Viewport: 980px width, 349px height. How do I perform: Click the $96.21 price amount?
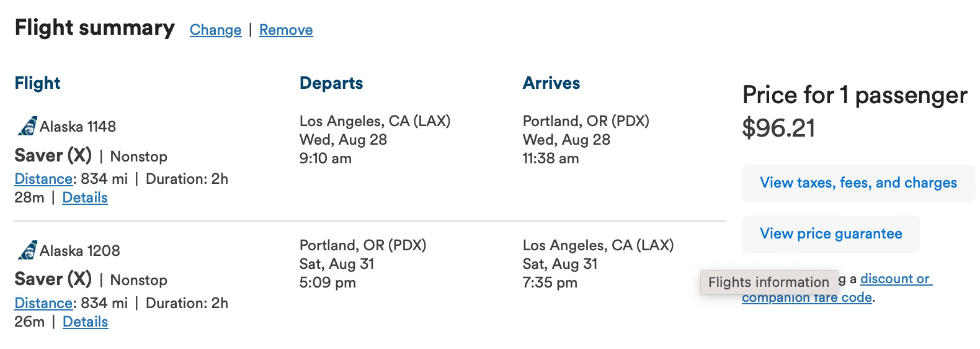778,128
